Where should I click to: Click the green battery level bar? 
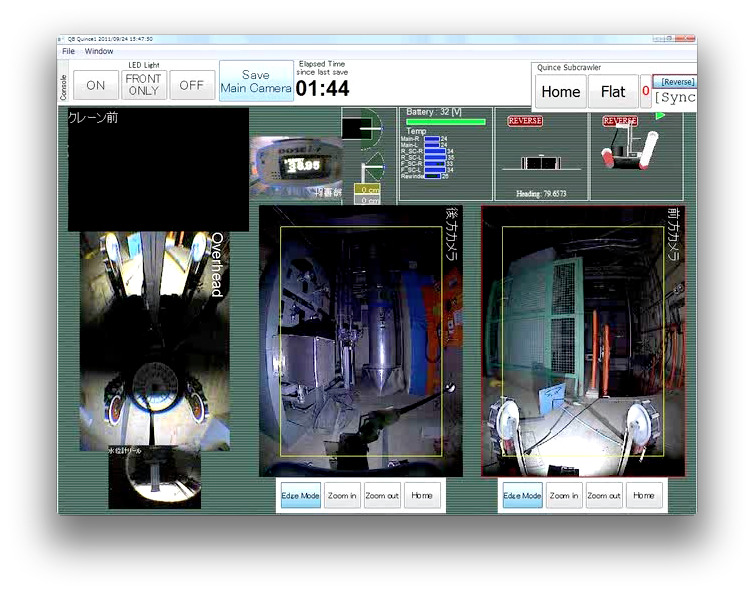[x=445, y=122]
